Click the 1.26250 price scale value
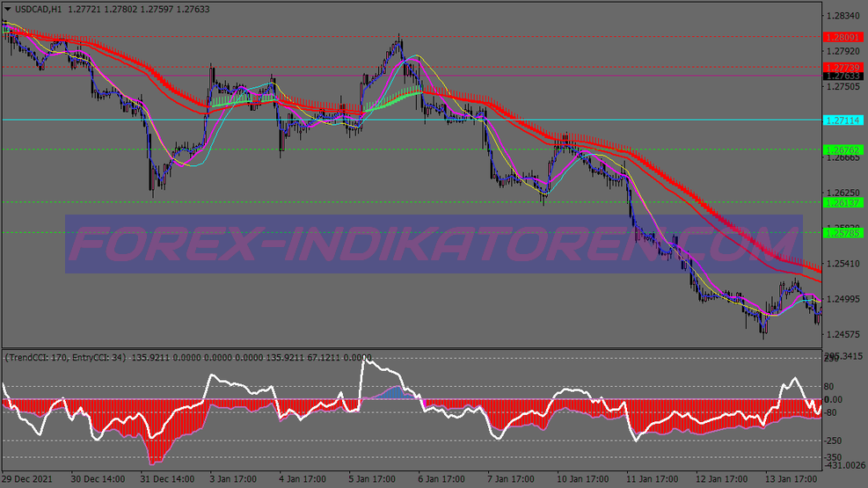Image resolution: width=868 pixels, height=488 pixels. (843, 193)
